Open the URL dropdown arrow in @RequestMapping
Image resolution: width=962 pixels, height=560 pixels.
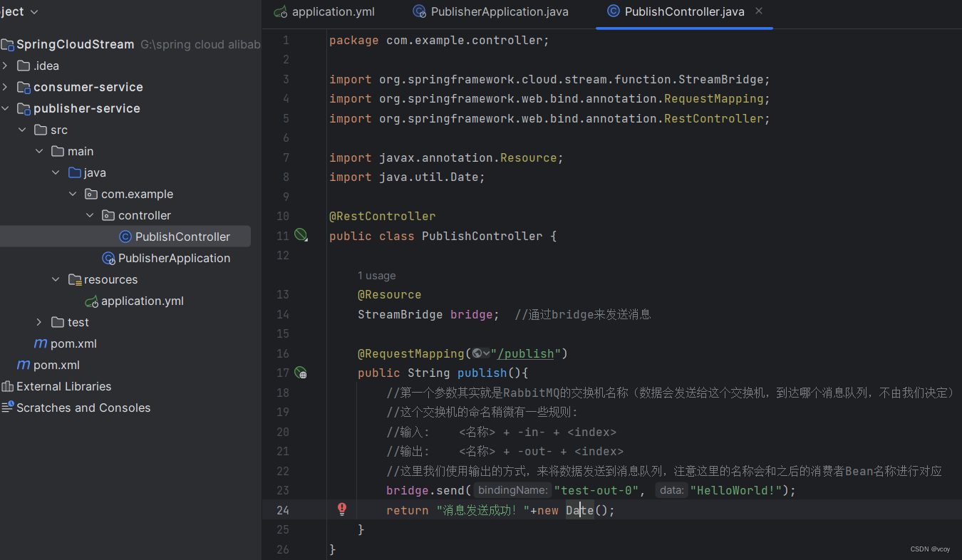click(486, 353)
